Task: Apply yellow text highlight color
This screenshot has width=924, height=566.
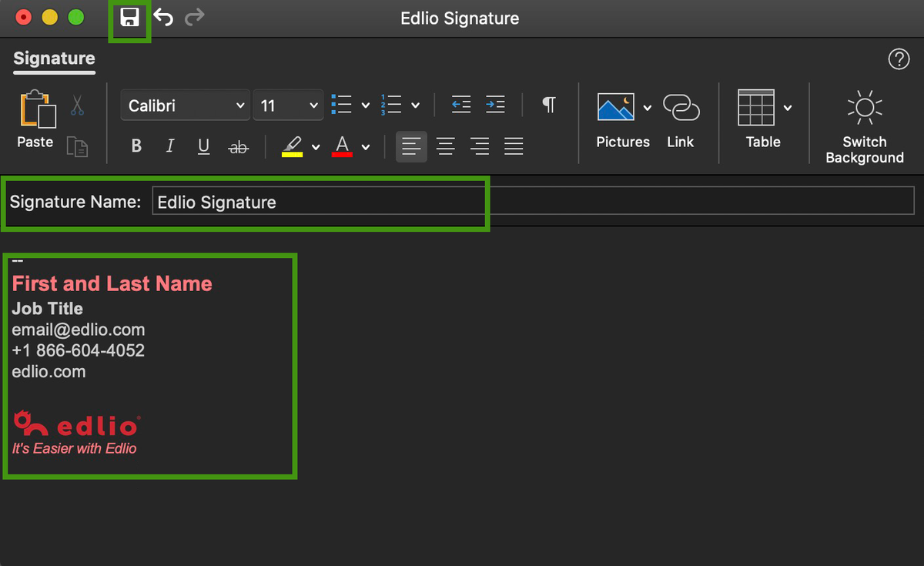Action: pyautogui.click(x=292, y=146)
